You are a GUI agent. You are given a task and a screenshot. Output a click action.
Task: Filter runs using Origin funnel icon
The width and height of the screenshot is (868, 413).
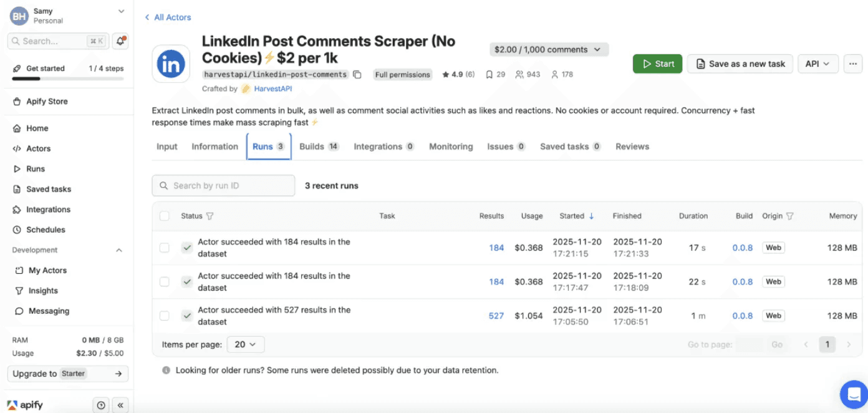tap(790, 216)
